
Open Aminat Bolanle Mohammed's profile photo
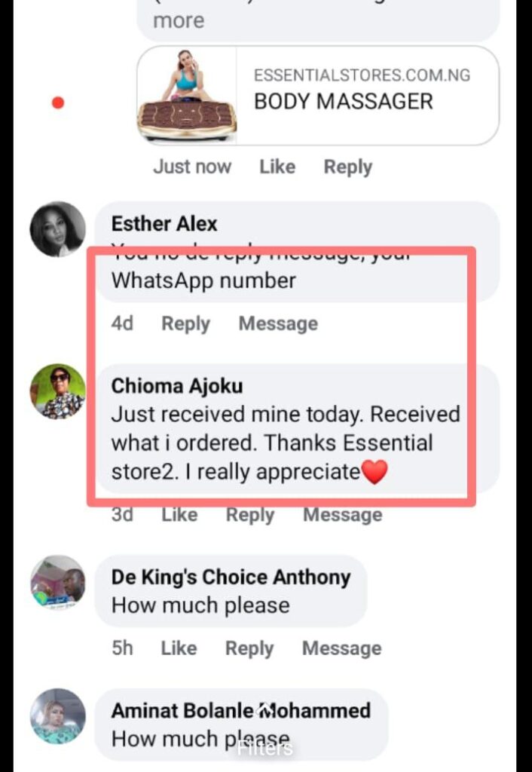pos(57,716)
